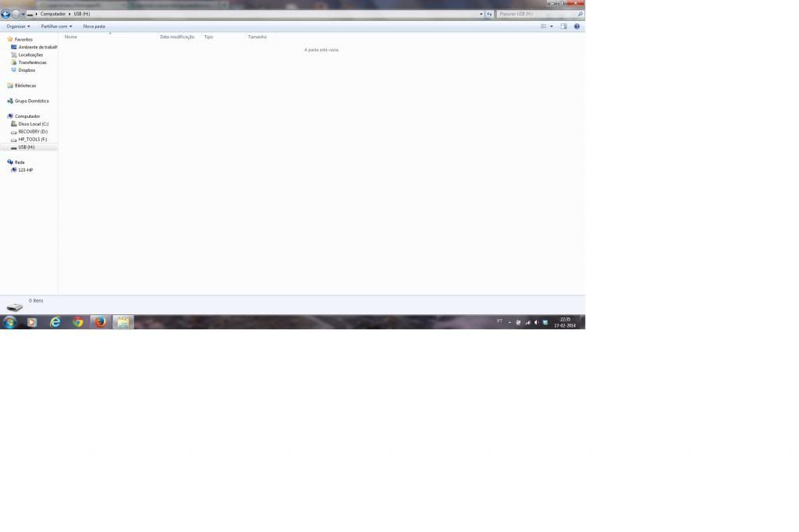The width and height of the screenshot is (799, 532).
Task: Select the Computador breadcrumb in address bar
Action: point(53,14)
